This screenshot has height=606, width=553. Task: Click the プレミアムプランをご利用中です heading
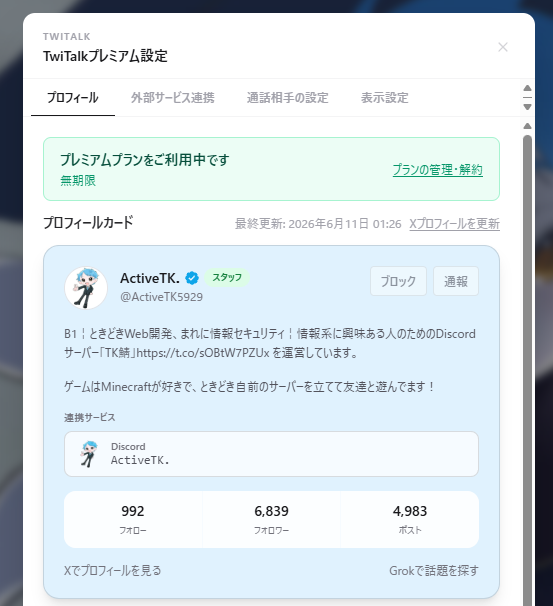click(x=145, y=159)
